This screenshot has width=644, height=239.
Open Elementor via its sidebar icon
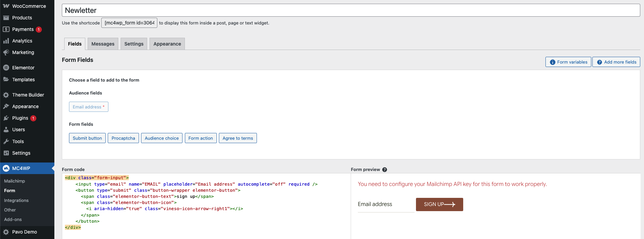[6, 68]
